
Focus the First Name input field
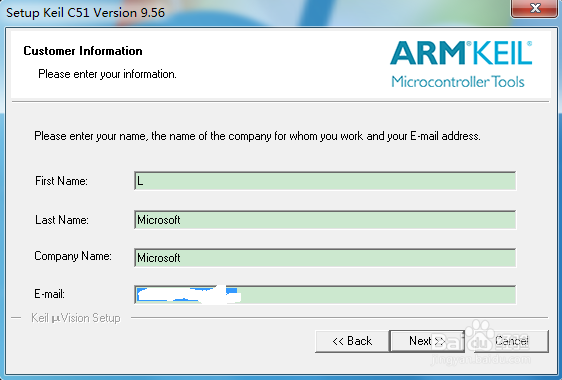tap(325, 181)
